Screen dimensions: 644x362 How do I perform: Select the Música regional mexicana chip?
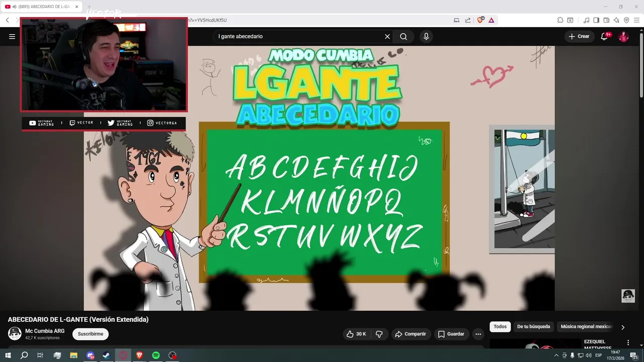[586, 327]
